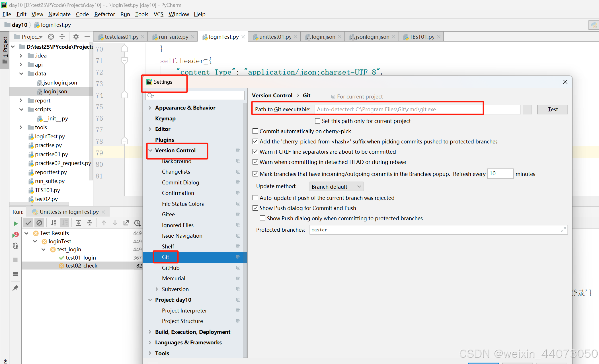The height and width of the screenshot is (364, 599).
Task: Expand Appearance & Behavior settings section
Action: (x=150, y=108)
